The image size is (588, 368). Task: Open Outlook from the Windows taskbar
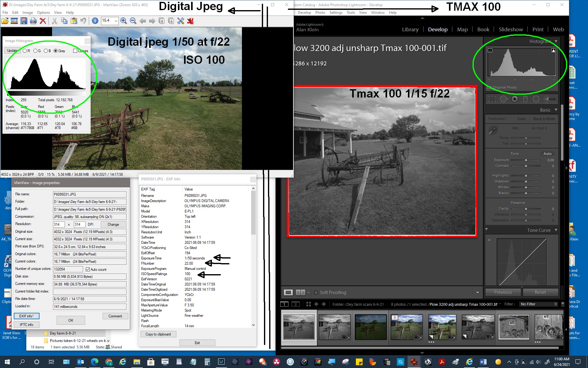pyautogui.click(x=81, y=362)
